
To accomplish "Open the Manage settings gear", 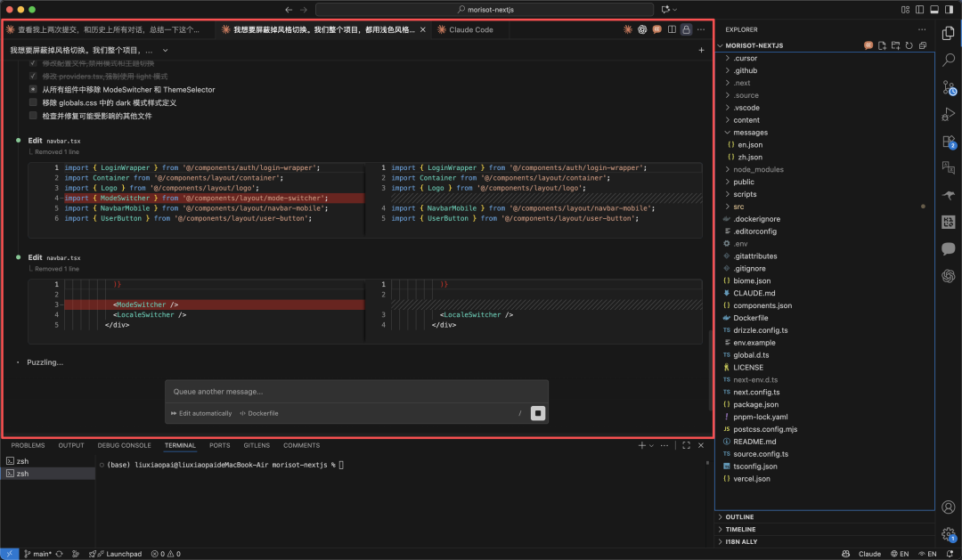I will 949,534.
